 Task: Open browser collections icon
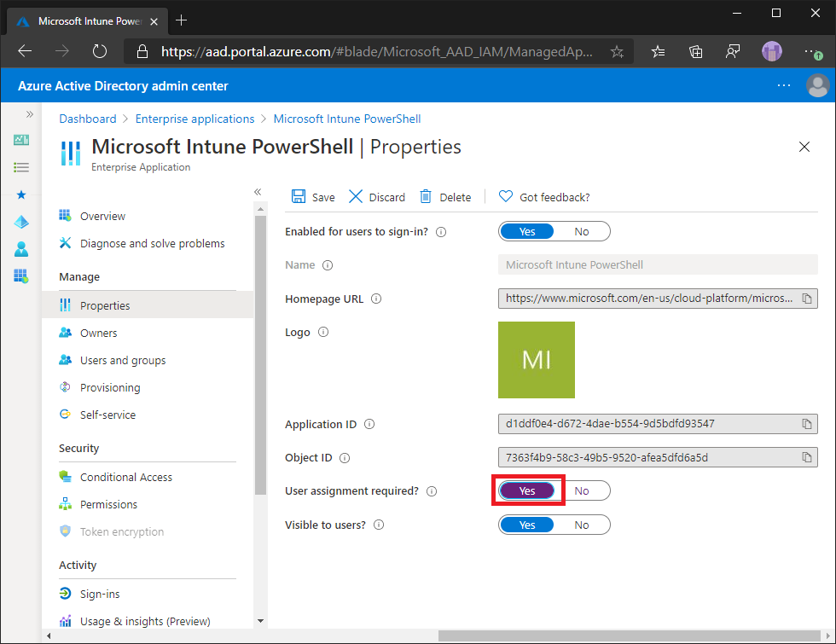(696, 52)
